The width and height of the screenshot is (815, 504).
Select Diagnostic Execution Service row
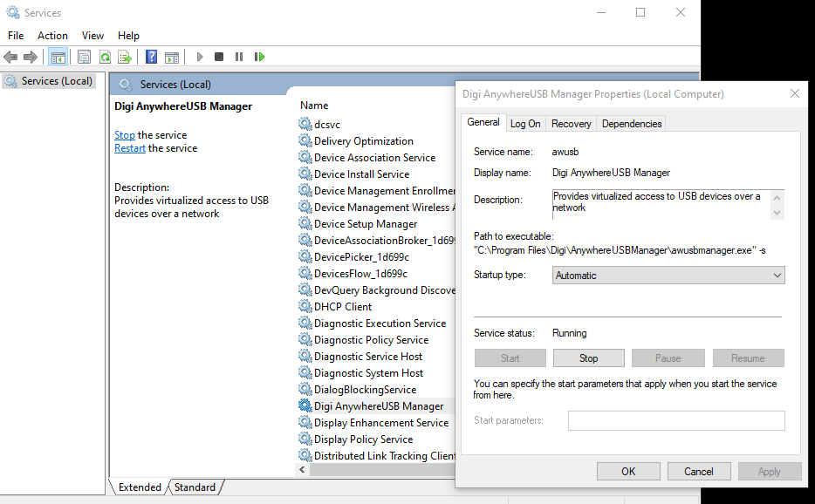[x=377, y=324]
